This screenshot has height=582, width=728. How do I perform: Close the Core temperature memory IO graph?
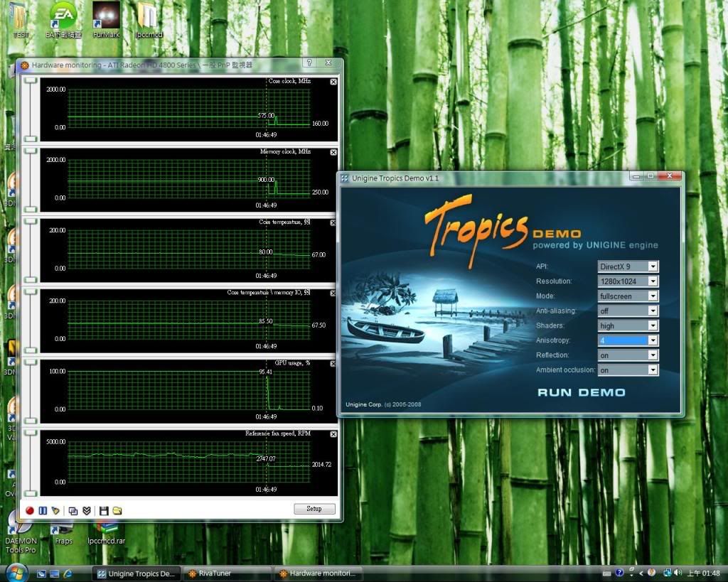click(x=333, y=293)
